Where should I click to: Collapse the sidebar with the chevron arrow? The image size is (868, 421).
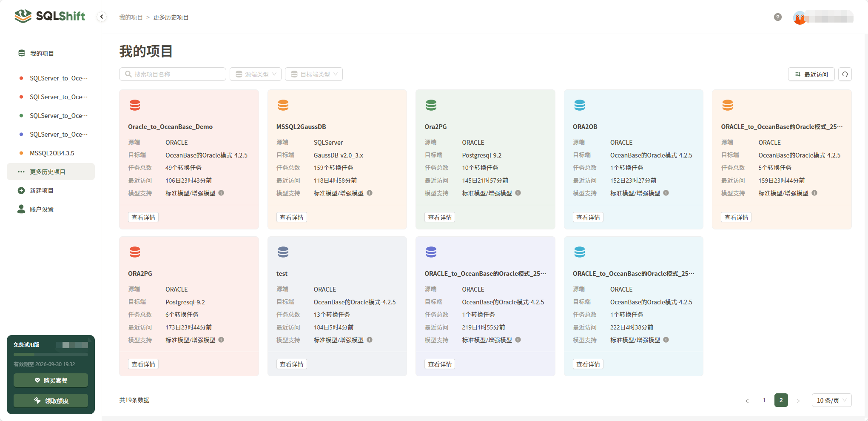click(102, 16)
